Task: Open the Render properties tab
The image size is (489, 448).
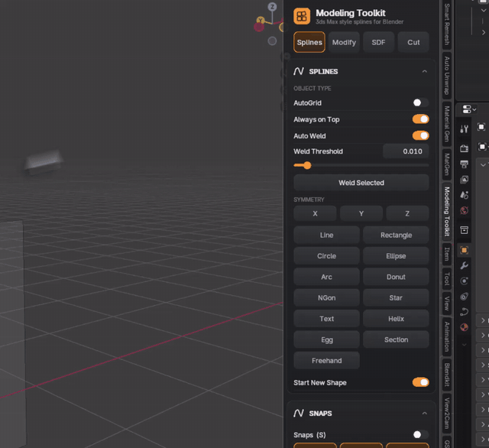Action: (x=464, y=148)
